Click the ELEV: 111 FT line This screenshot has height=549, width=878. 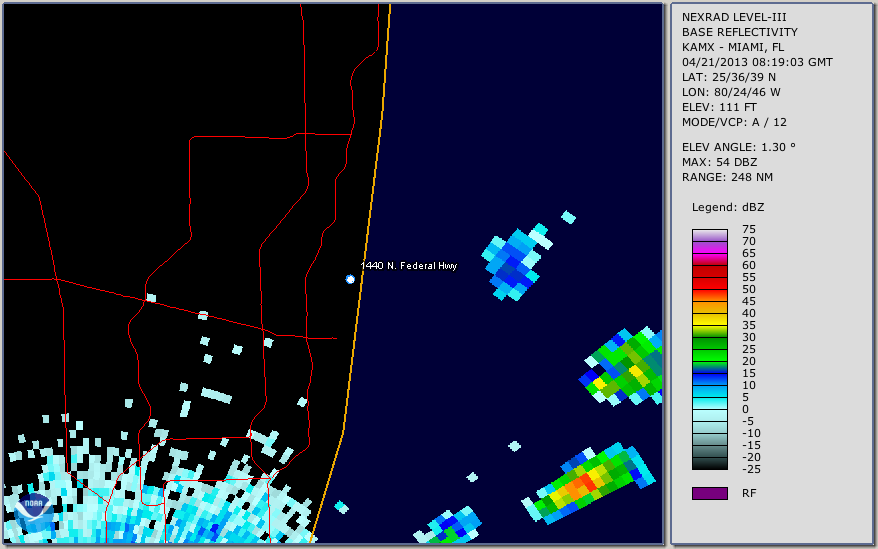[x=720, y=107]
